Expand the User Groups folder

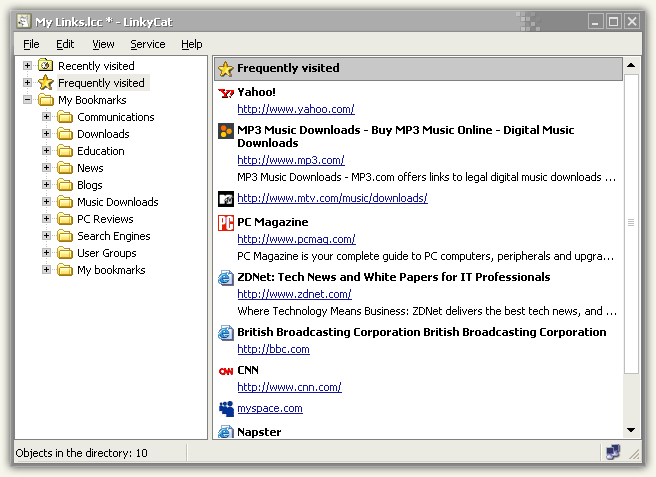pyautogui.click(x=46, y=253)
